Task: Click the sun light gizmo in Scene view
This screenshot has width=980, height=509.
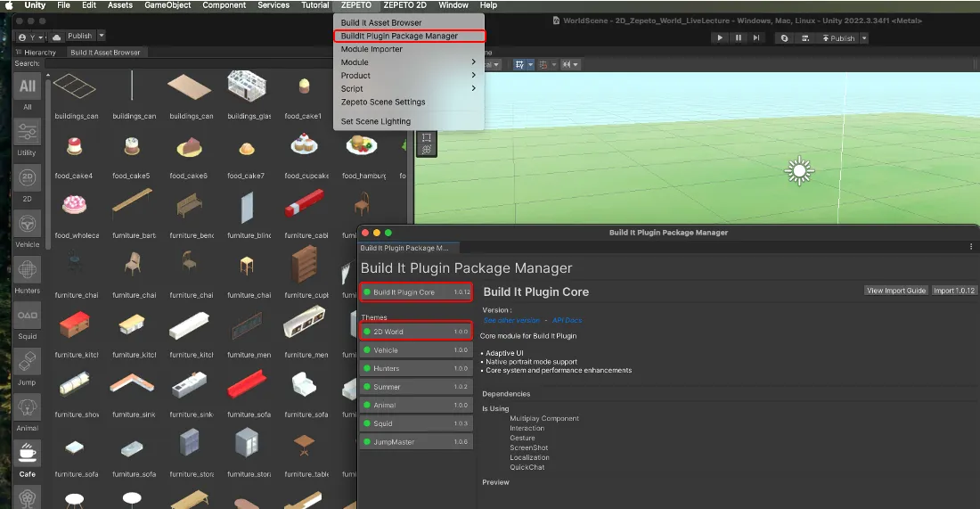Action: (799, 171)
